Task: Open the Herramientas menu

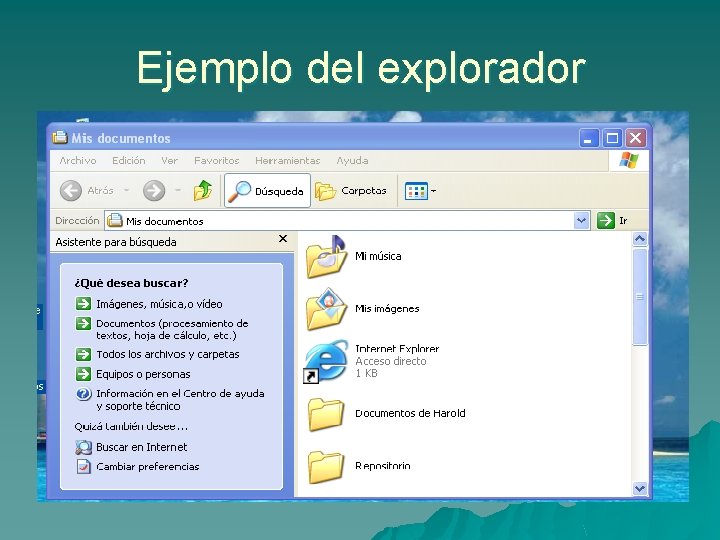Action: point(287,161)
